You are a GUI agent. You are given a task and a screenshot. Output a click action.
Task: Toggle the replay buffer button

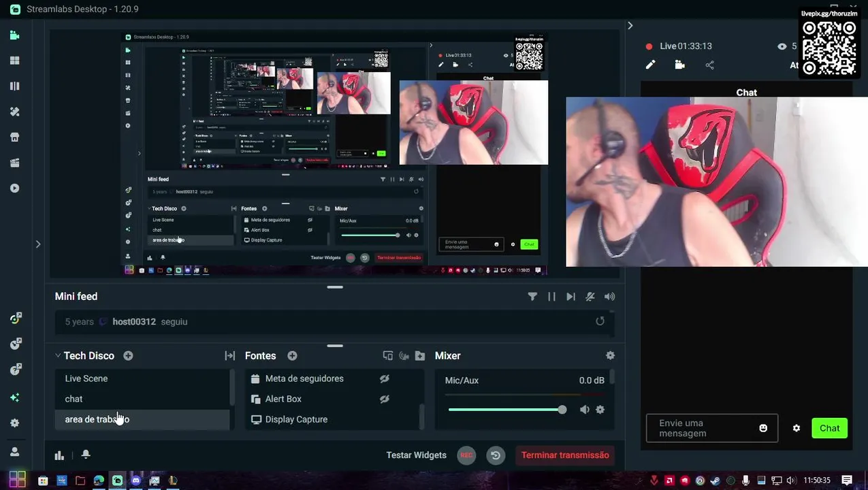pyautogui.click(x=496, y=455)
